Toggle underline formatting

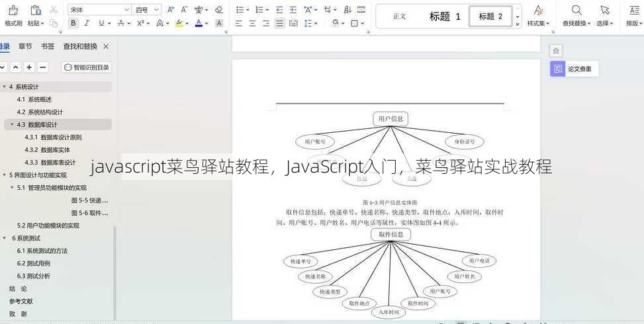101,23
